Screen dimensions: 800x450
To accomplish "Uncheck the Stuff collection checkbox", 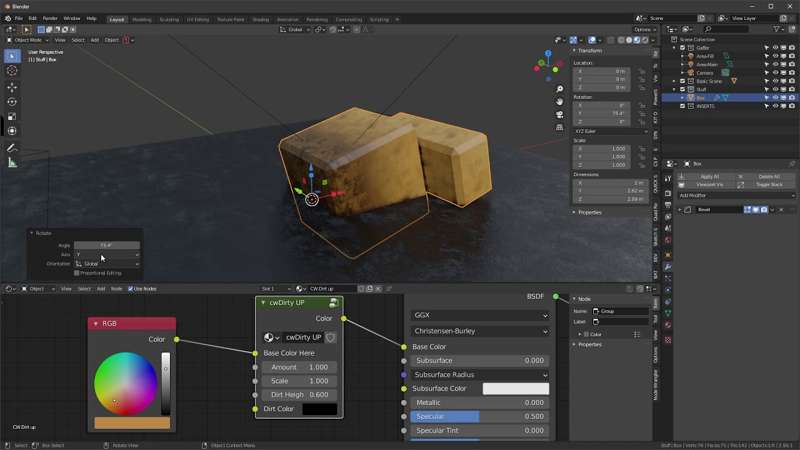I will (x=682, y=89).
